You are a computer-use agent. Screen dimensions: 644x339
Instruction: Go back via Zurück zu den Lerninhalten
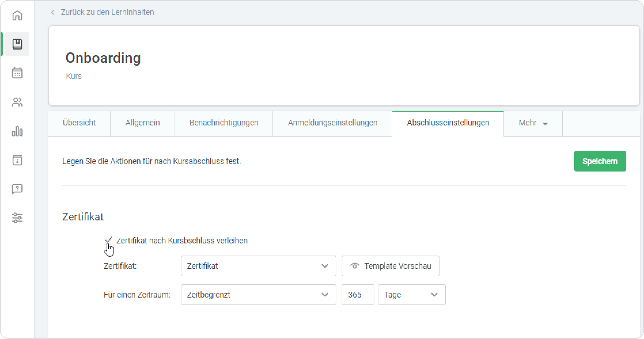(x=107, y=12)
